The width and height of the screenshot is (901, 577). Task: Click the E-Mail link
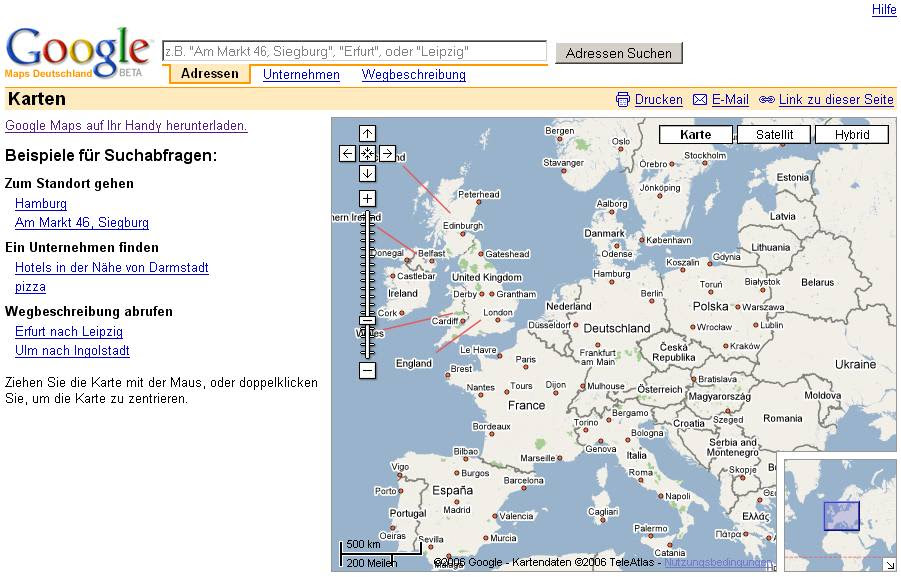coord(730,99)
